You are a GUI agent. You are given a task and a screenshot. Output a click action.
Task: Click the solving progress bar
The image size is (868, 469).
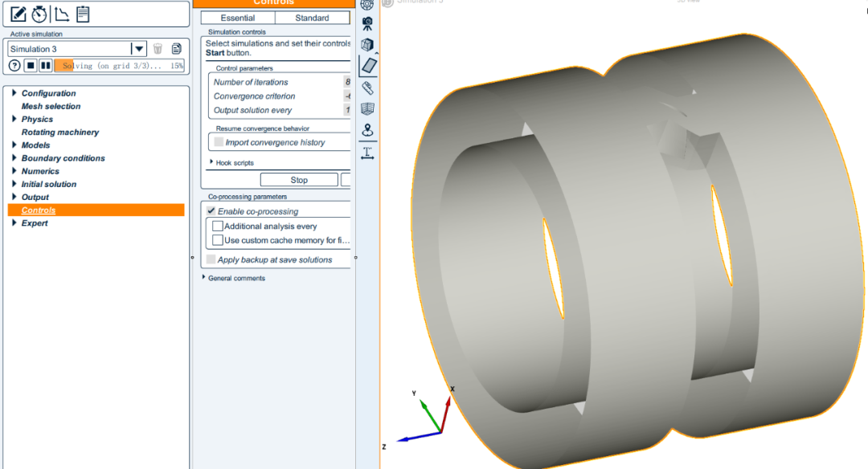coord(119,65)
